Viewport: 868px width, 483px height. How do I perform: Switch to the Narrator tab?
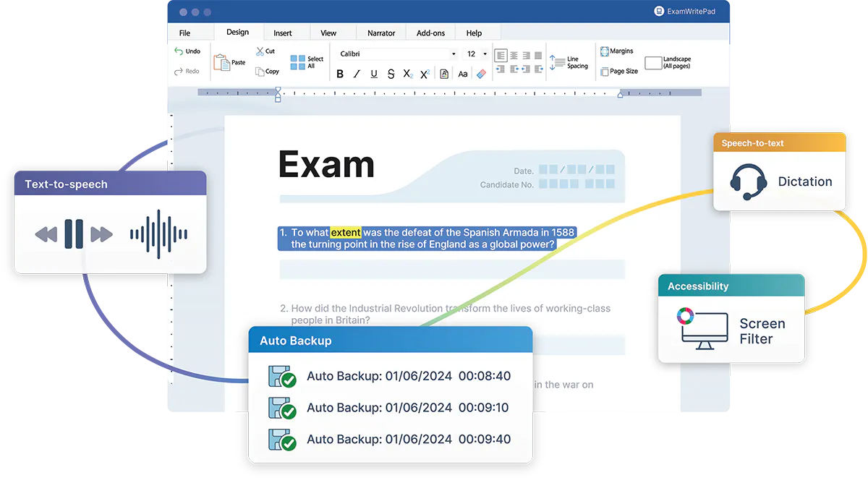(x=381, y=33)
